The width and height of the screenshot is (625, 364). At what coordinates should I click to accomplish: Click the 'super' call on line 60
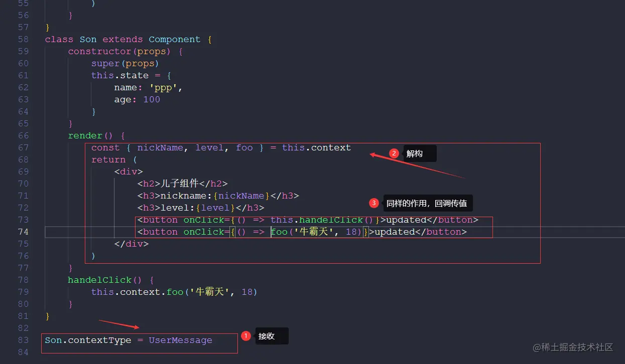coord(105,63)
